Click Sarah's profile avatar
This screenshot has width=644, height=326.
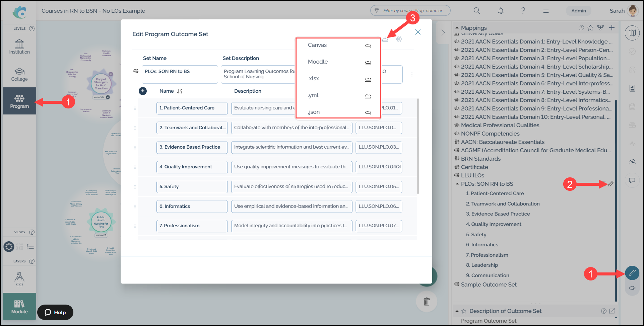(x=633, y=11)
